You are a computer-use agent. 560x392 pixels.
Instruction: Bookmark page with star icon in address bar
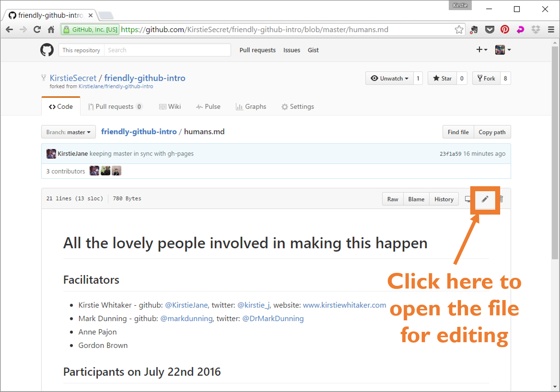click(459, 30)
